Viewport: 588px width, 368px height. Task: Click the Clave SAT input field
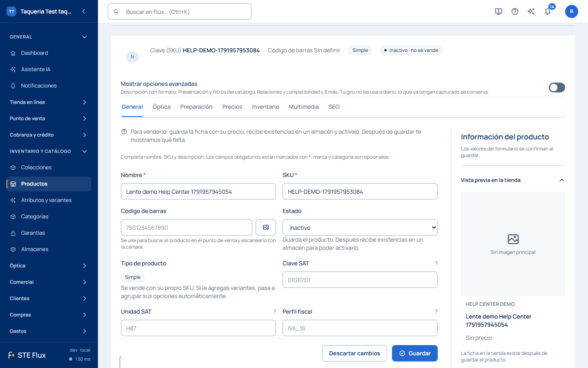[360, 280]
